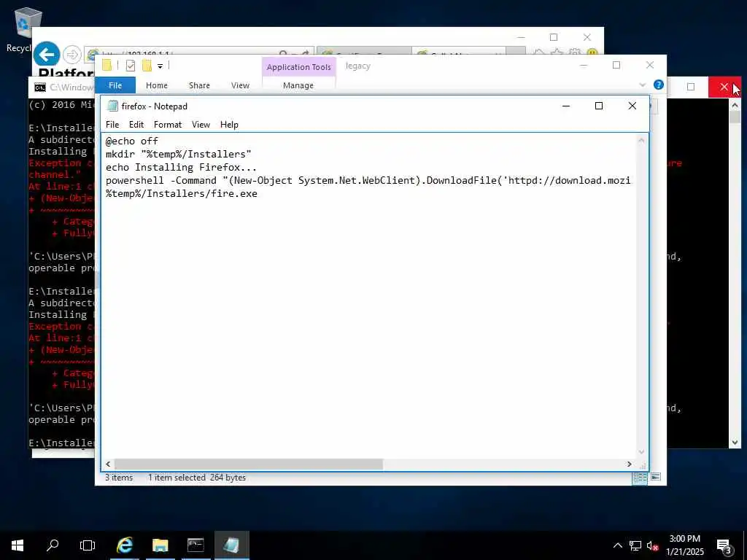Open the Notepad Edit menu

tap(136, 124)
